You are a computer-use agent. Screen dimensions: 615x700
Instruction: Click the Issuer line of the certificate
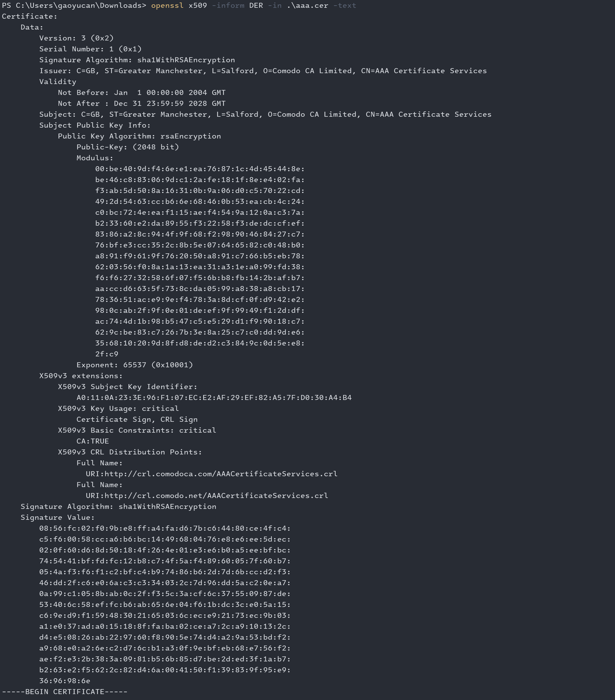(x=263, y=71)
